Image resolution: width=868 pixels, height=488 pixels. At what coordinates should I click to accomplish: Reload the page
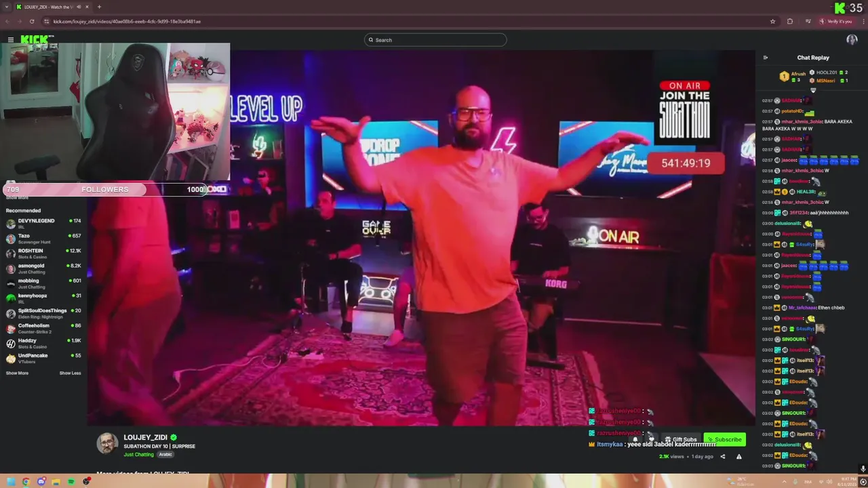[x=32, y=21]
